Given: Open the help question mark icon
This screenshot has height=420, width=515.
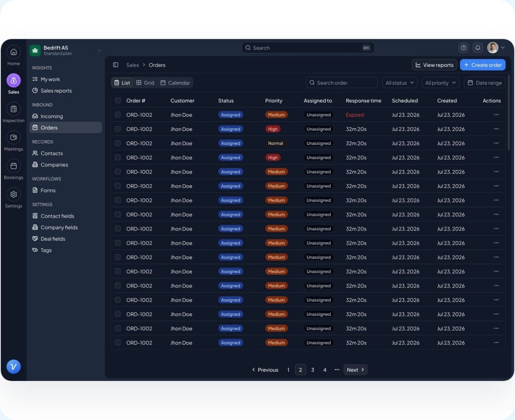Looking at the screenshot, I should tap(464, 48).
